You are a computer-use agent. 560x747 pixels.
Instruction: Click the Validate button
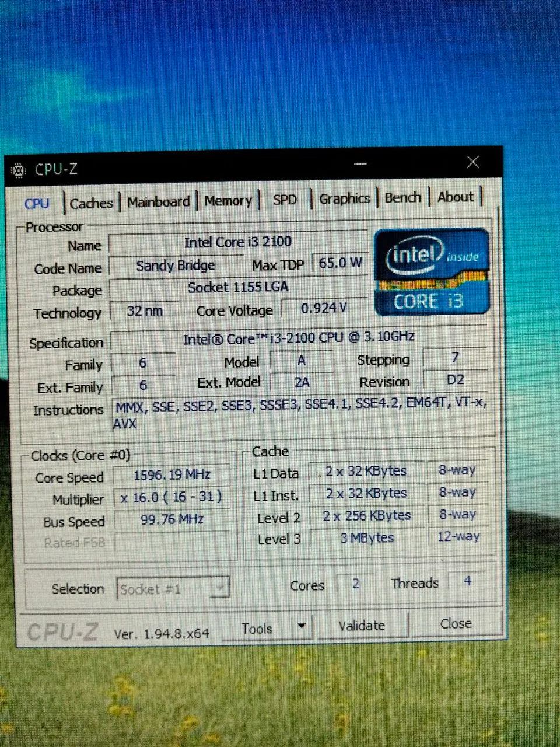tap(362, 626)
